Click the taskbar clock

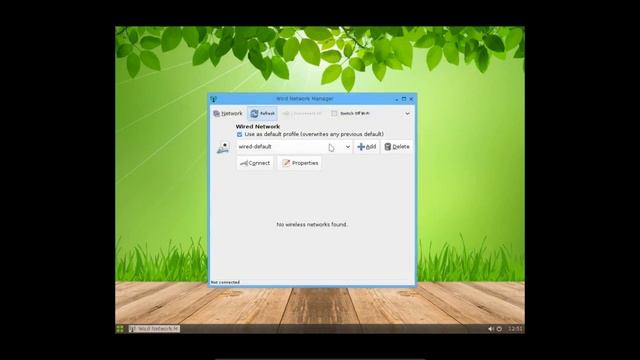point(515,329)
